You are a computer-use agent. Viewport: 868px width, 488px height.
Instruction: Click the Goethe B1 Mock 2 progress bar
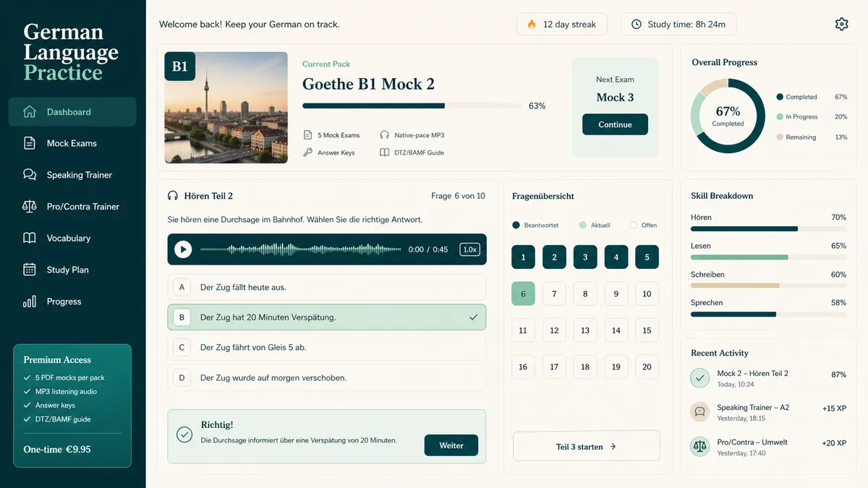pos(412,106)
